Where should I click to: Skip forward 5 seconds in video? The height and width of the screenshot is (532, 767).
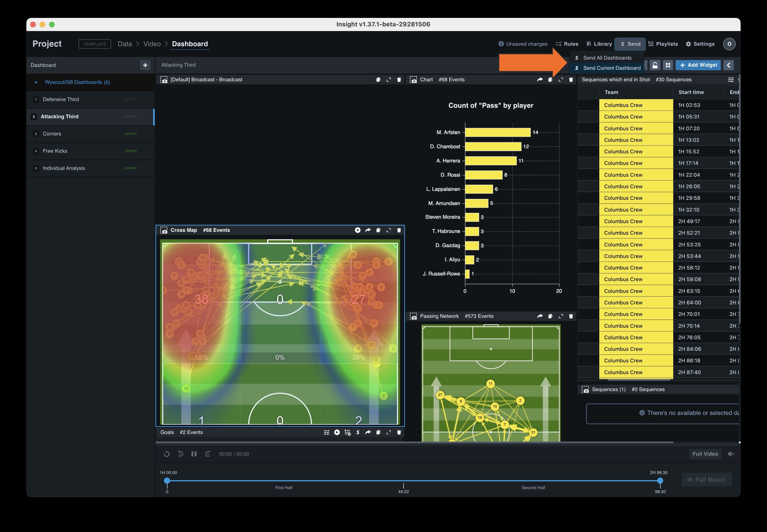(x=208, y=454)
